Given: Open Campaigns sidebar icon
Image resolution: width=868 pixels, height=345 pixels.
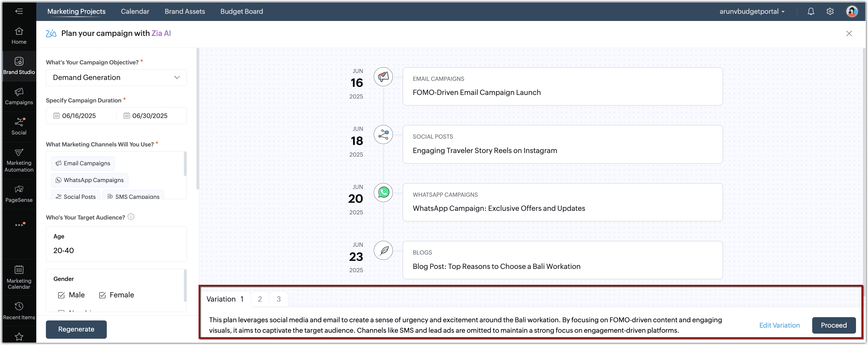Looking at the screenshot, I should (19, 96).
